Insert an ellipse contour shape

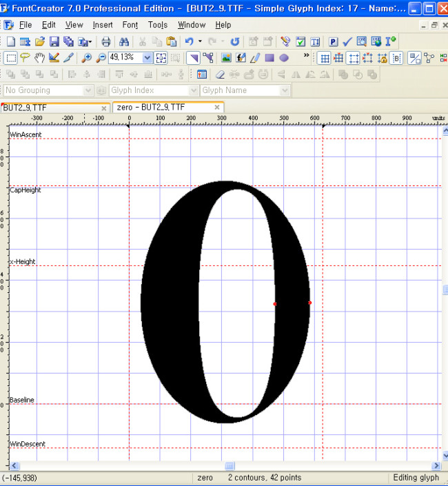[284, 58]
